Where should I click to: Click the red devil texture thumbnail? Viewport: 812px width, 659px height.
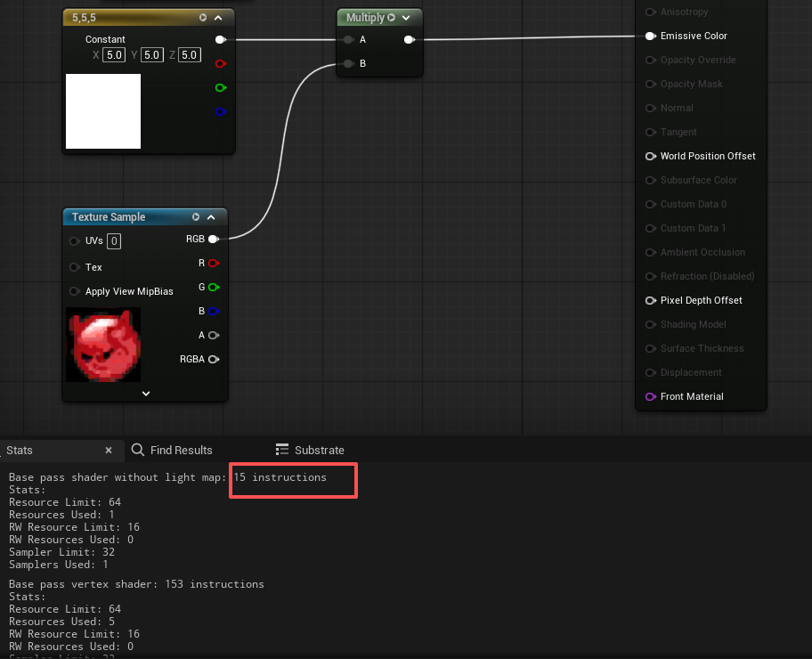click(x=103, y=345)
